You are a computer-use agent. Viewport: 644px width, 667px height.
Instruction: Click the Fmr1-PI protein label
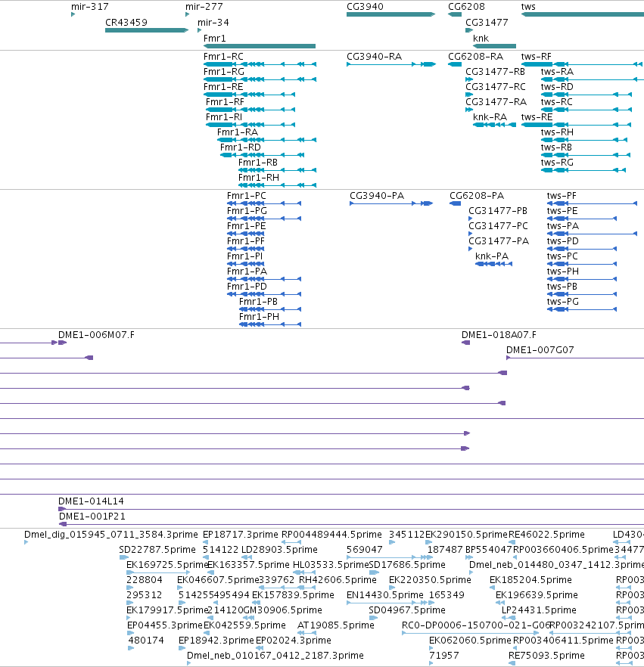point(244,256)
